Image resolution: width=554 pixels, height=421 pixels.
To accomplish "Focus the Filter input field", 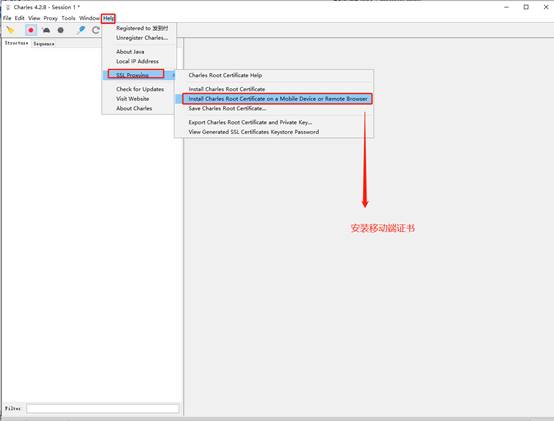I will click(x=103, y=409).
